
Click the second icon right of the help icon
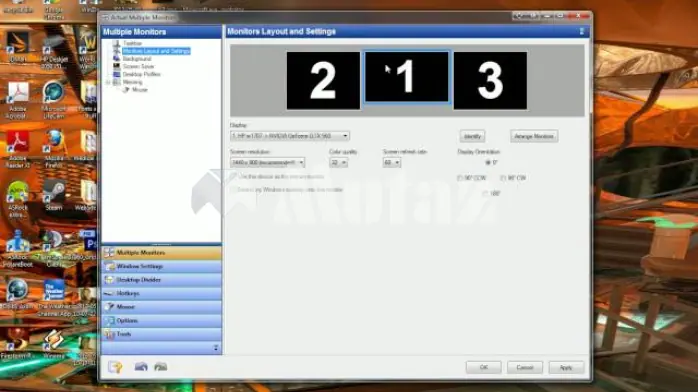pyautogui.click(x=161, y=367)
